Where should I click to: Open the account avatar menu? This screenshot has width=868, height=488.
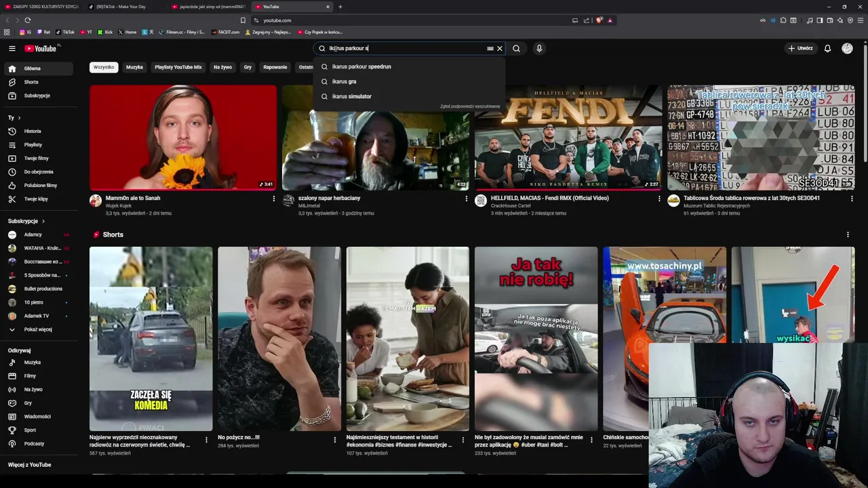point(847,48)
